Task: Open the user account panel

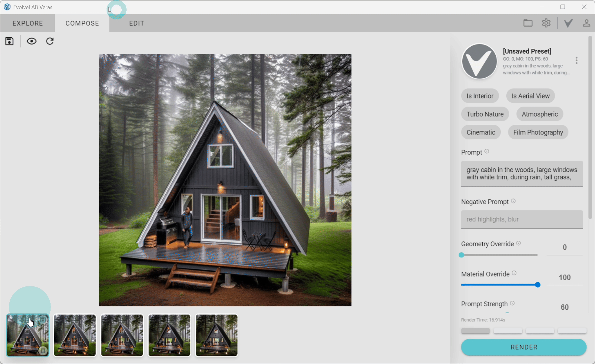Action: (587, 23)
